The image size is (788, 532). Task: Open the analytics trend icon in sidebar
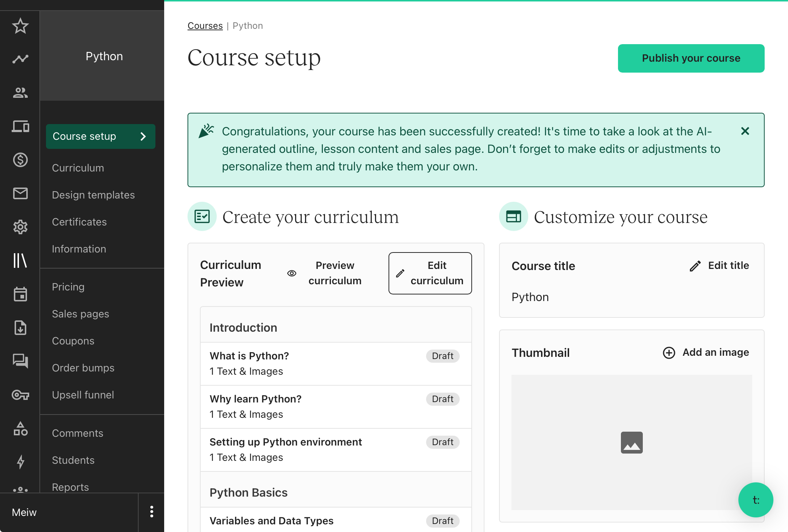pyautogui.click(x=20, y=58)
